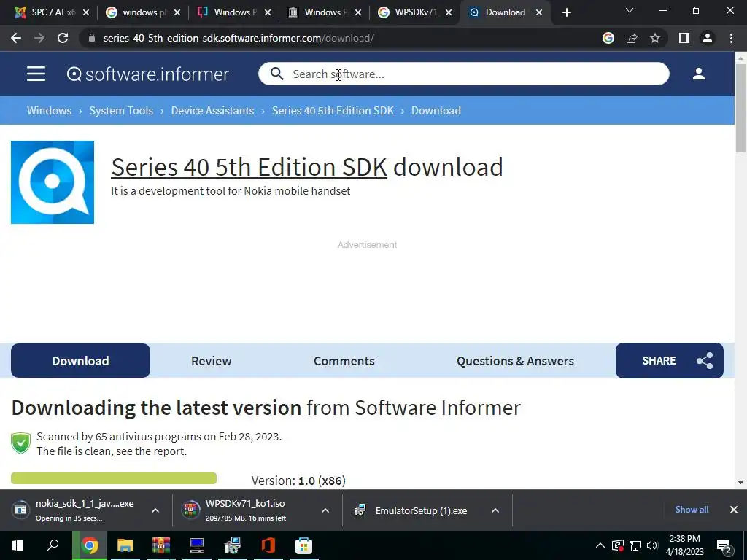The width and height of the screenshot is (747, 560).
Task: Click the share icon on SHARE button
Action: (x=705, y=360)
